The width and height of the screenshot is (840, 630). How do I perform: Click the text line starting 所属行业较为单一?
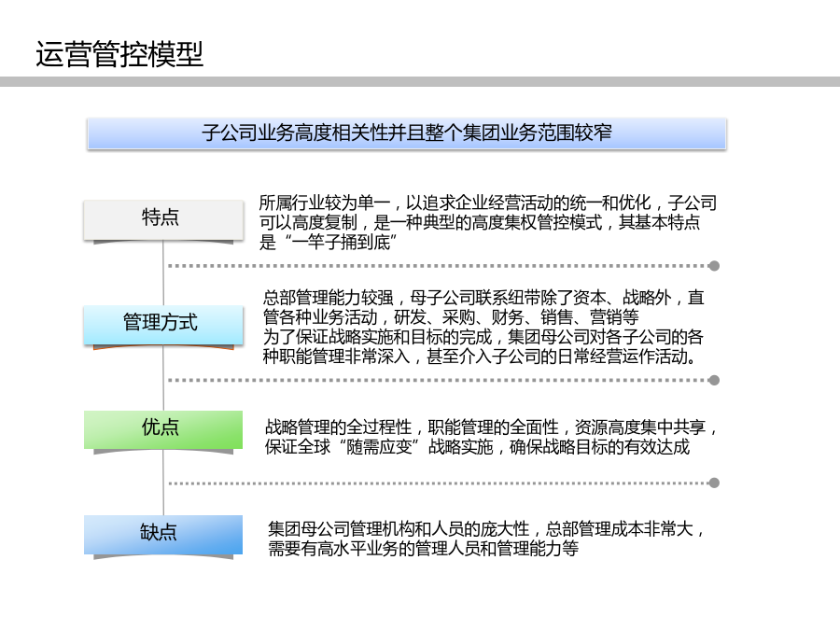tap(487, 203)
